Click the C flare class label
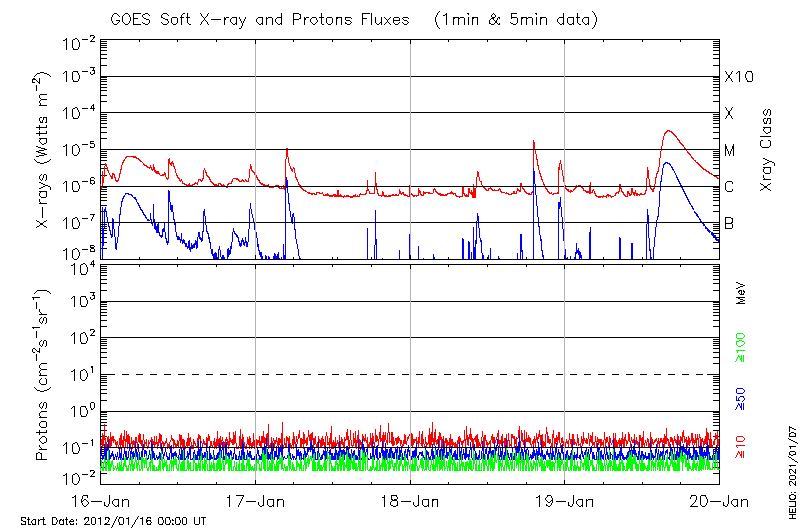 pyautogui.click(x=730, y=187)
